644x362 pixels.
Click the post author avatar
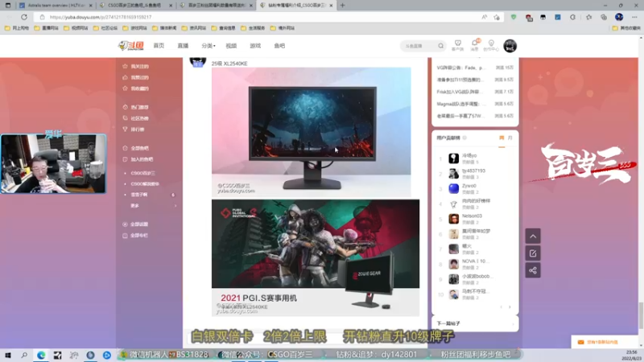coord(197,62)
